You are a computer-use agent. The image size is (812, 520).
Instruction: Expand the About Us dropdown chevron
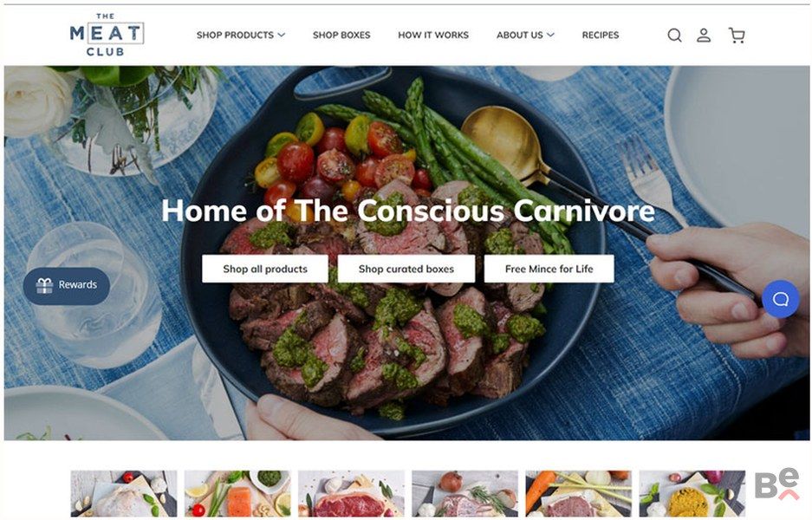[x=550, y=36]
